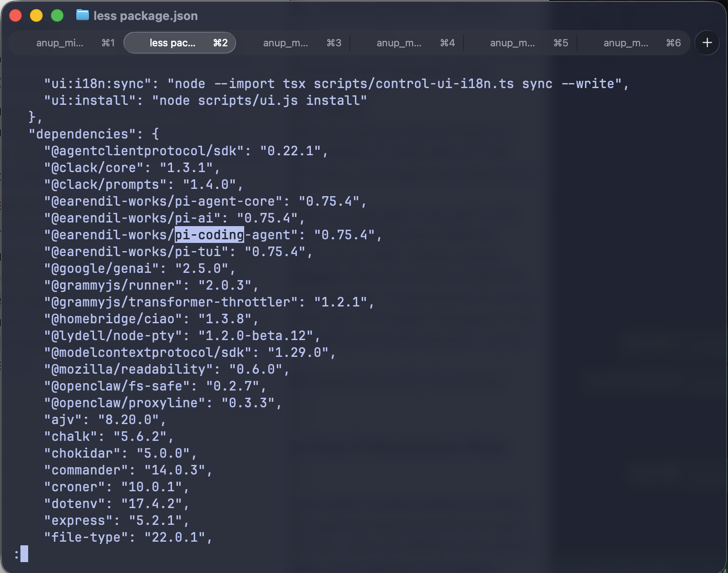728x573 pixels.
Task: Click the folder icon in title bar
Action: pos(82,15)
